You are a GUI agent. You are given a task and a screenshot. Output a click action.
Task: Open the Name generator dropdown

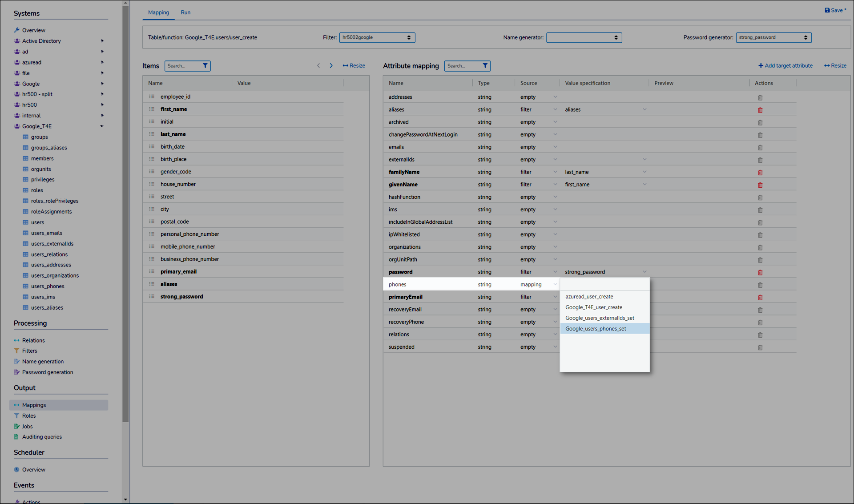point(584,38)
